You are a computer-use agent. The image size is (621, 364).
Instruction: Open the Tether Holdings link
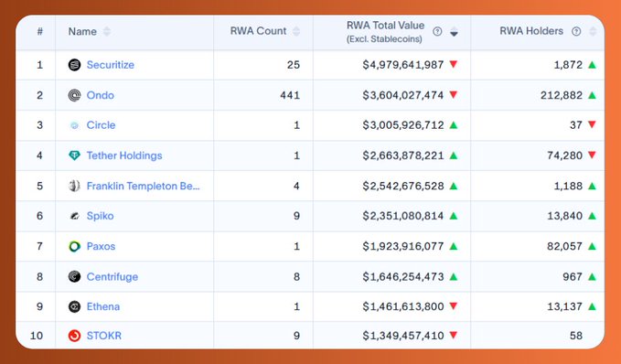[124, 155]
